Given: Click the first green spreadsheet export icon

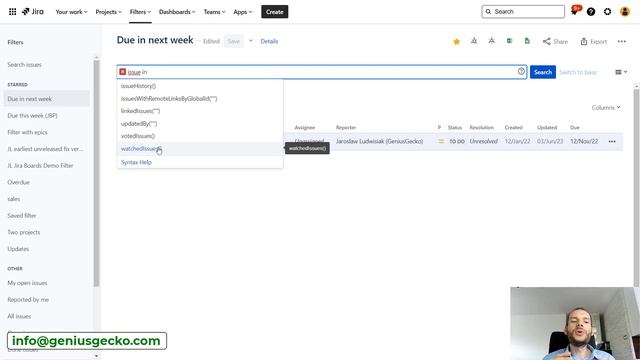Looking at the screenshot, I should [509, 41].
